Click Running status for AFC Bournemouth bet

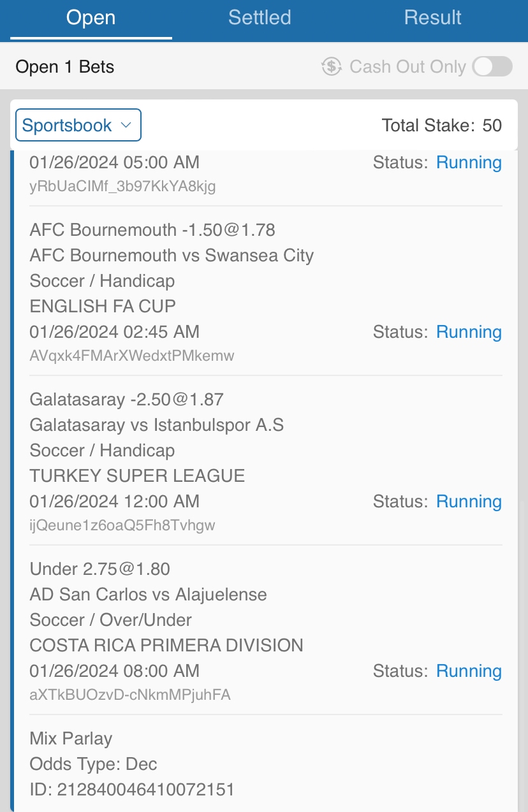click(469, 332)
